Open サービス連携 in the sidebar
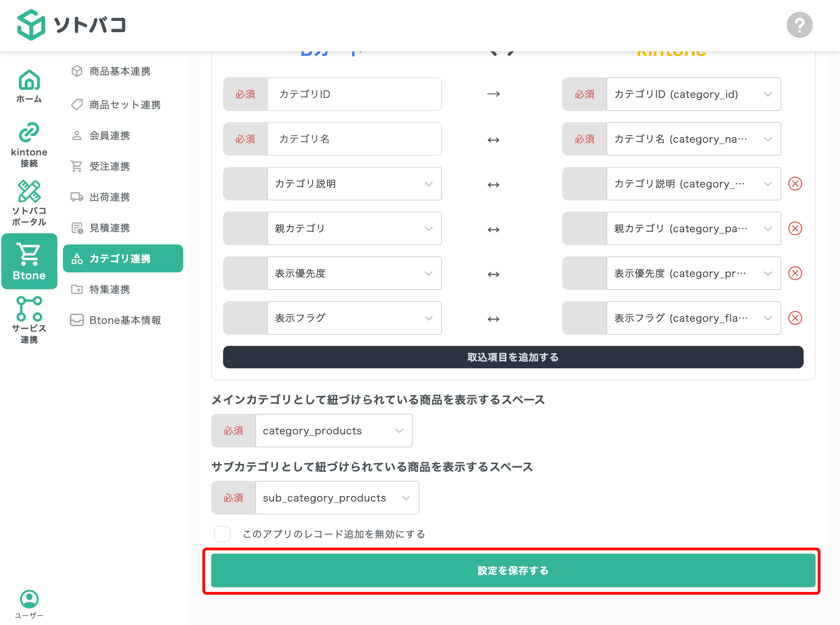840x625 pixels. point(29,318)
